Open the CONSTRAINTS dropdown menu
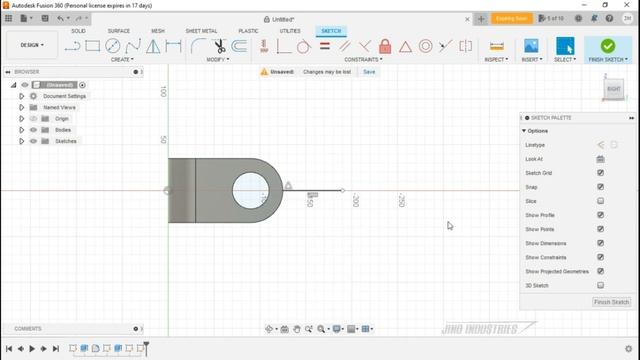 pos(363,60)
